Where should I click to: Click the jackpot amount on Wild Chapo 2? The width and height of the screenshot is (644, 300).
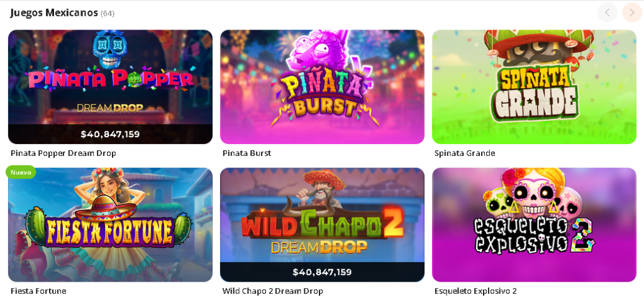point(322,272)
